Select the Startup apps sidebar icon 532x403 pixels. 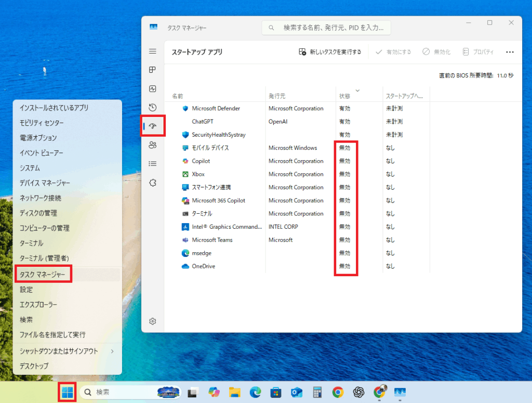pyautogui.click(x=153, y=126)
